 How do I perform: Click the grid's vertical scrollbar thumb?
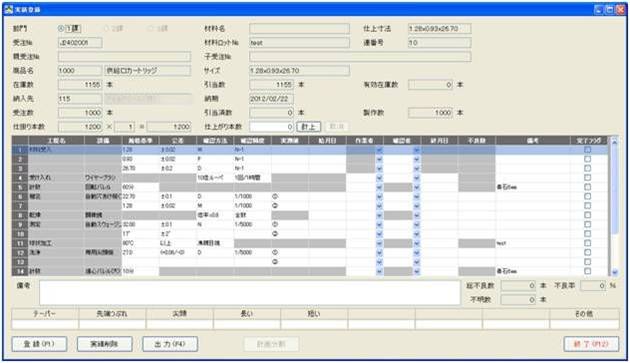click(x=614, y=189)
